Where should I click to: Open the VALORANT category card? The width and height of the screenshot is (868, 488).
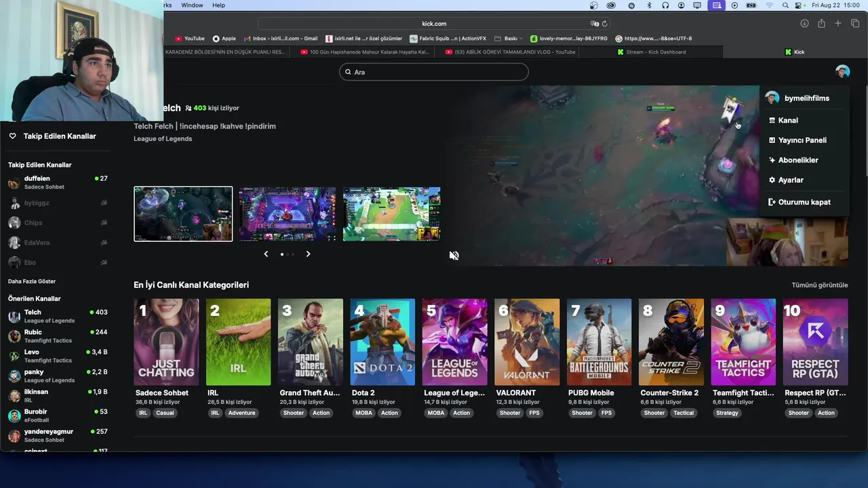point(527,342)
